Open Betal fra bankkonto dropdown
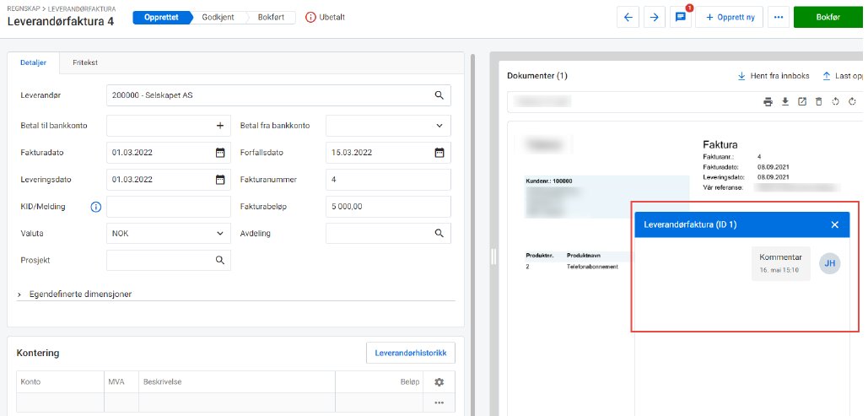Viewport: 868px width, 416px height. pyautogui.click(x=439, y=126)
